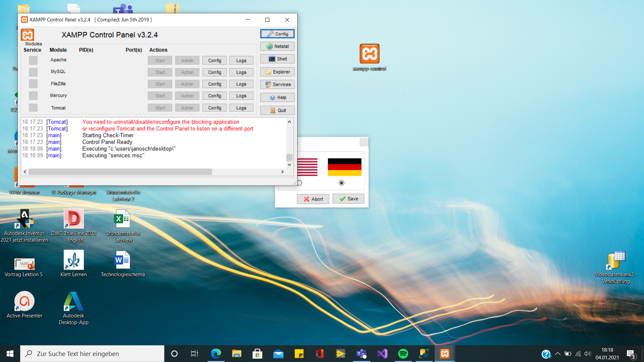
Task: Open the MySQL Logs button
Action: point(241,72)
